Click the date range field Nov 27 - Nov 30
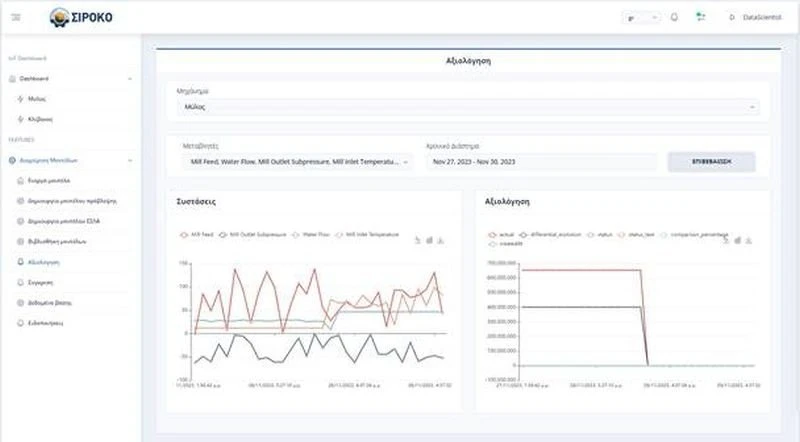Image resolution: width=800 pixels, height=442 pixels. point(540,161)
